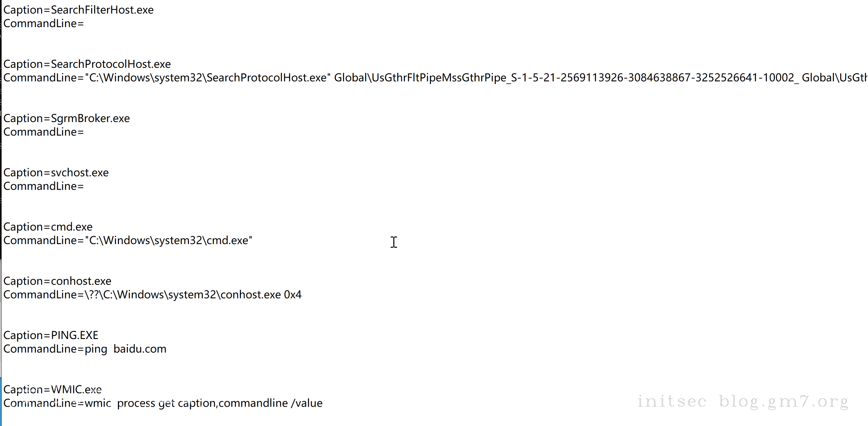Click the wmic process get command line
Screen dimensions: 868x426
click(x=203, y=403)
